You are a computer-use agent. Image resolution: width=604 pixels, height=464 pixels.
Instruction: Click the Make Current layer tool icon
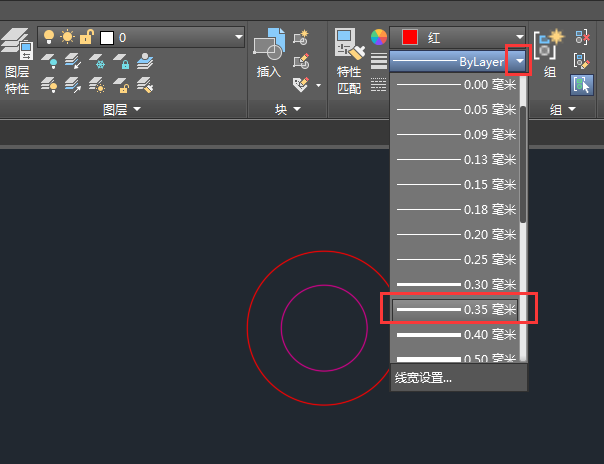(145, 62)
